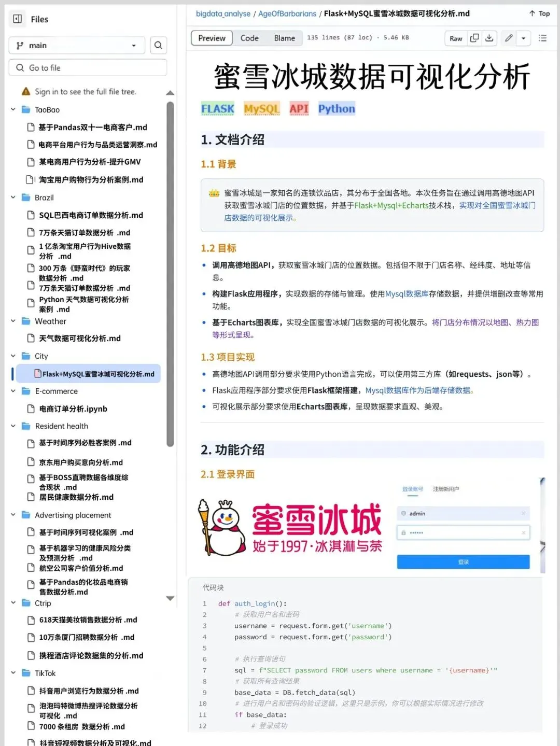
Task: Click the file icon of 天气数据可视化分析.md
Action: 31,339
